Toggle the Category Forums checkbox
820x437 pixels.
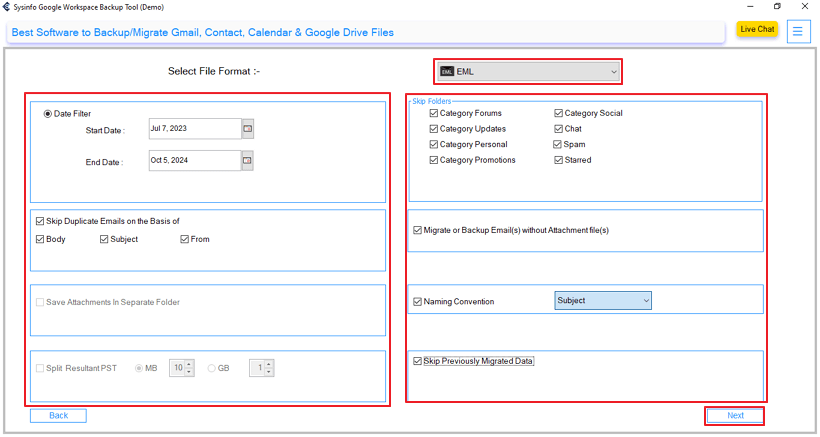tap(434, 114)
